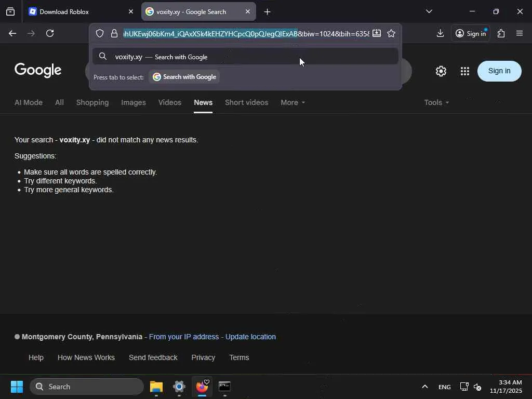This screenshot has height=399, width=532.
Task: Open Settings app from taskbar
Action: click(179, 387)
